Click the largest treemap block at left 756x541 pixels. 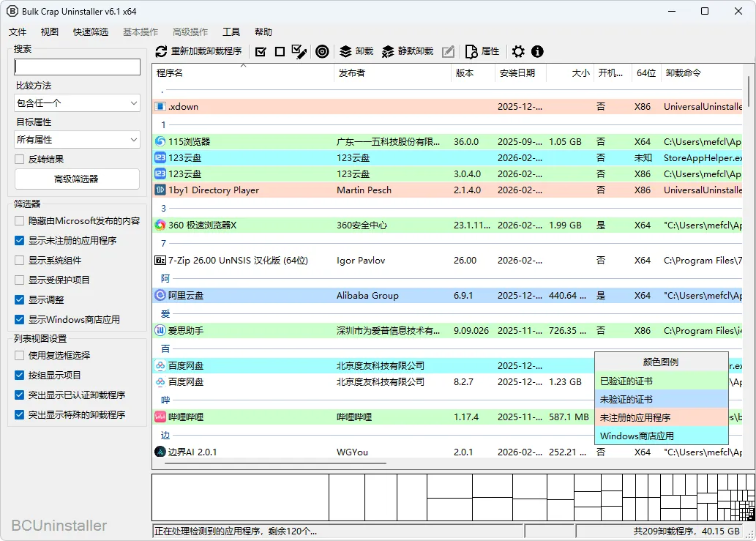[x=241, y=497]
